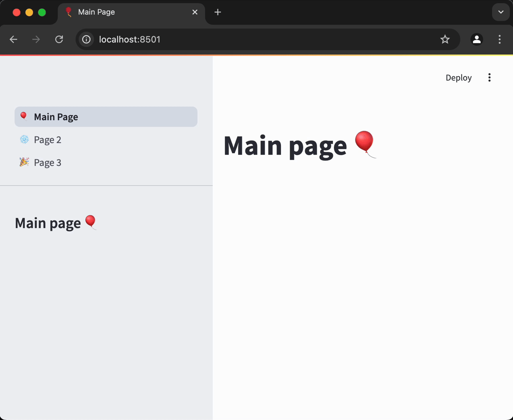
Task: Click the balloon icon beside Main Page
Action: point(23,116)
